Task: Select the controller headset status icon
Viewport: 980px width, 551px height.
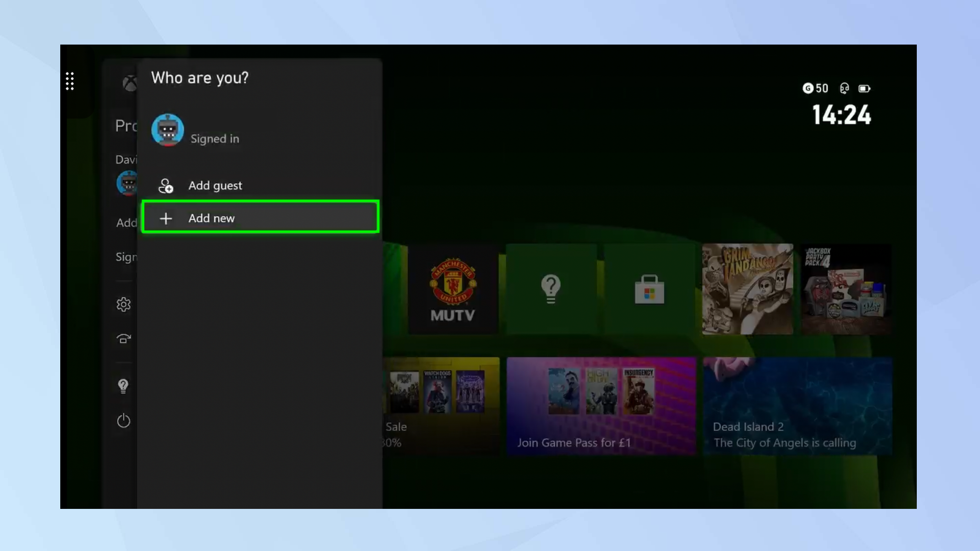Action: click(x=844, y=88)
